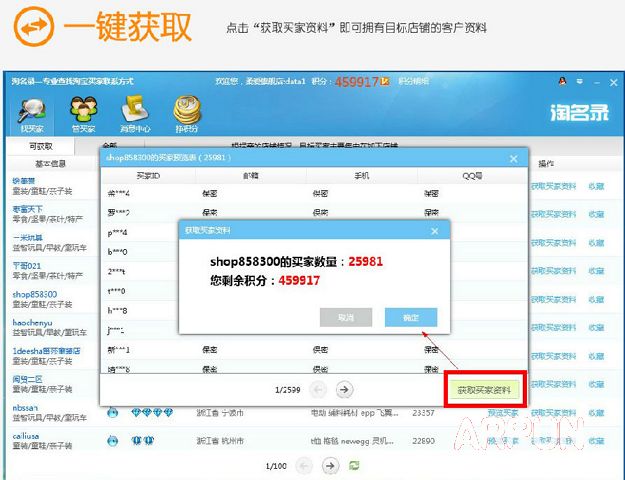Click 获取买家资料 link in 枣富天下 row

[553, 214]
